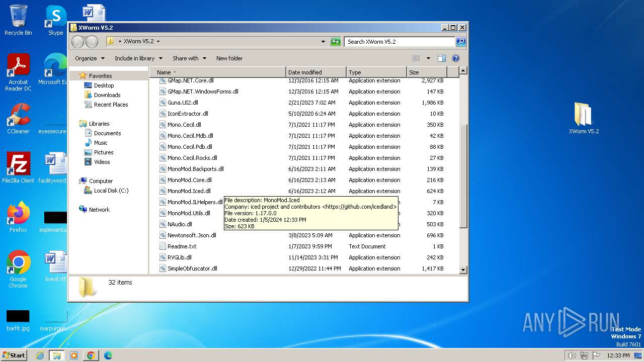Click the file list scroll up arrow

click(x=463, y=71)
